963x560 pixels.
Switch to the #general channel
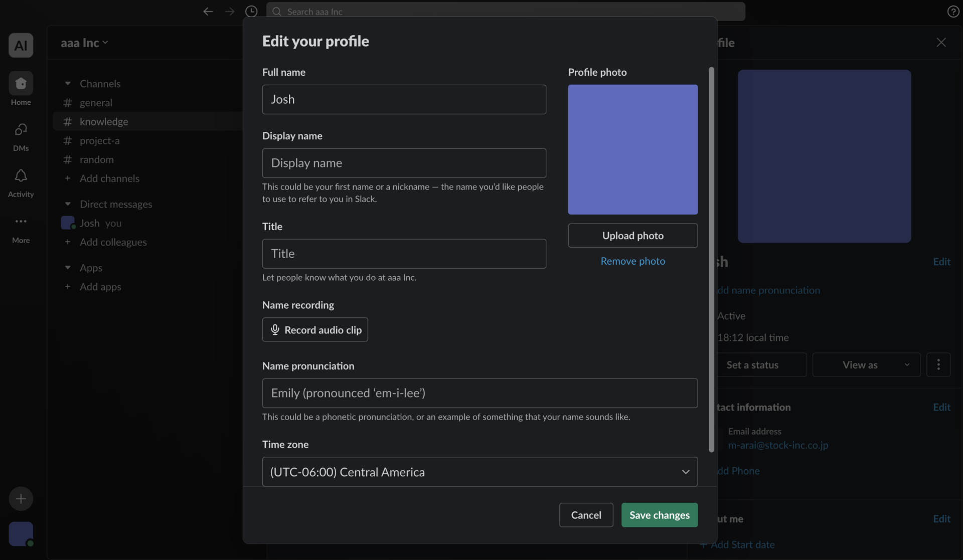click(x=96, y=102)
